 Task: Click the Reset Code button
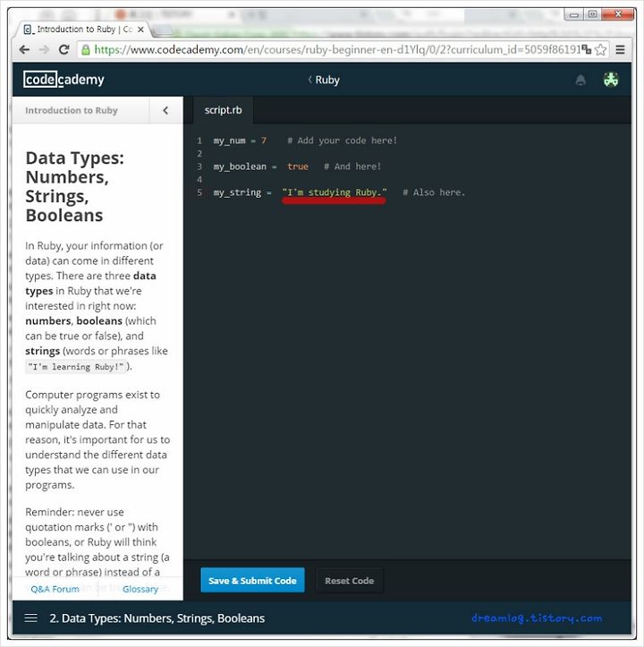350,581
